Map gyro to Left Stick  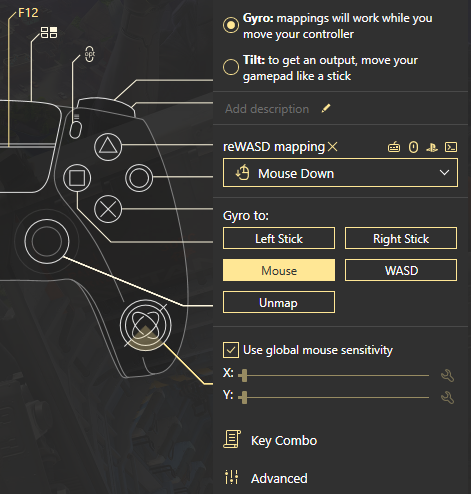tap(279, 238)
